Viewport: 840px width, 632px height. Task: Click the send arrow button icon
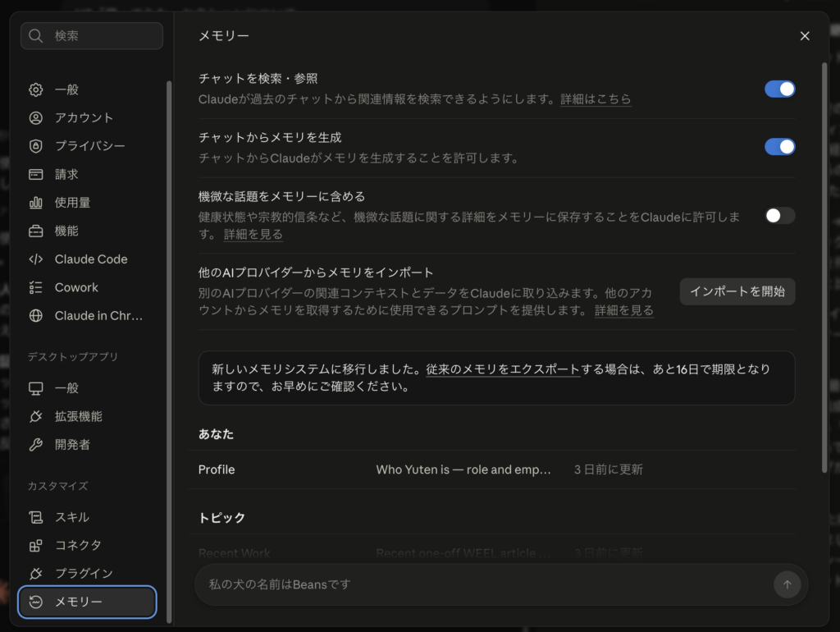pos(787,584)
